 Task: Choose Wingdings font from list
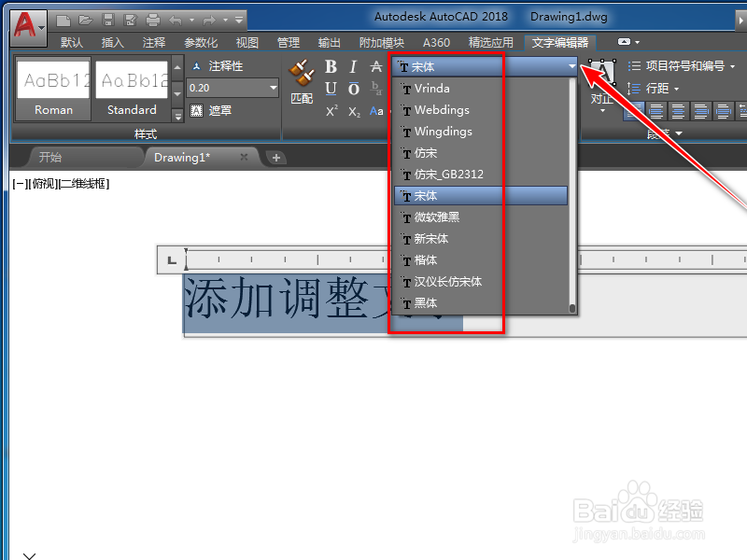click(481, 132)
